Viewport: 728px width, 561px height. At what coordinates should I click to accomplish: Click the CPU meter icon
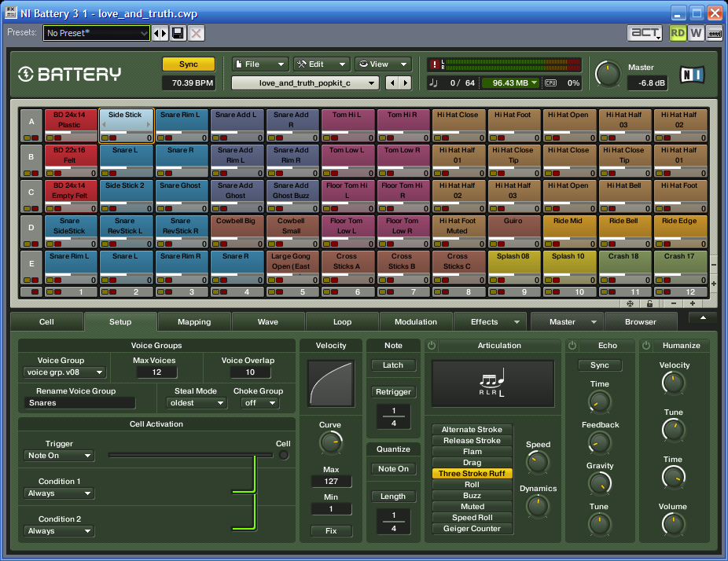click(550, 83)
